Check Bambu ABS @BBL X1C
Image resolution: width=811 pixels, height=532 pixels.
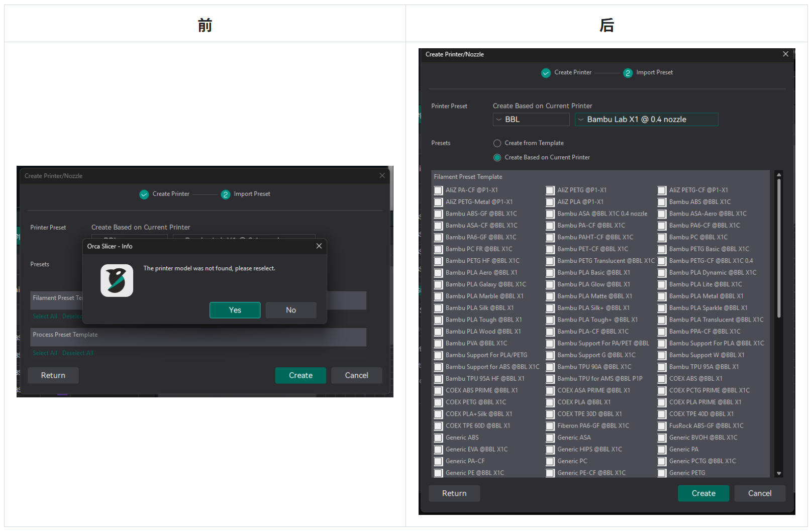tap(662, 202)
